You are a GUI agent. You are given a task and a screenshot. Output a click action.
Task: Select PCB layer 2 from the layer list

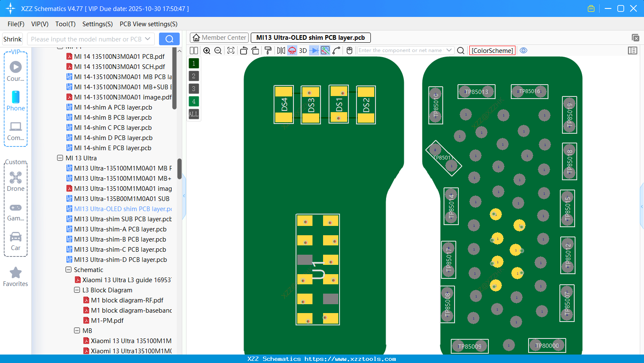pos(193,76)
